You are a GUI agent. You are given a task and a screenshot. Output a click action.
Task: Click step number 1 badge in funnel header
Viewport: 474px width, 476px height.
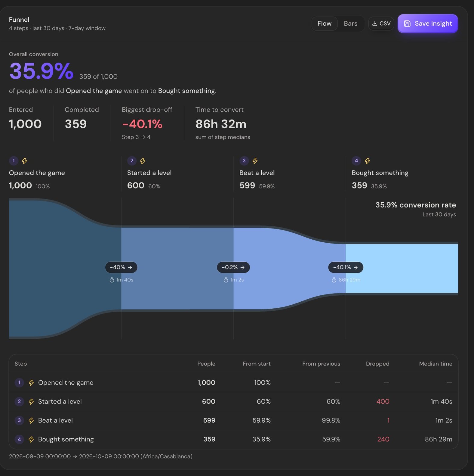[x=14, y=161]
